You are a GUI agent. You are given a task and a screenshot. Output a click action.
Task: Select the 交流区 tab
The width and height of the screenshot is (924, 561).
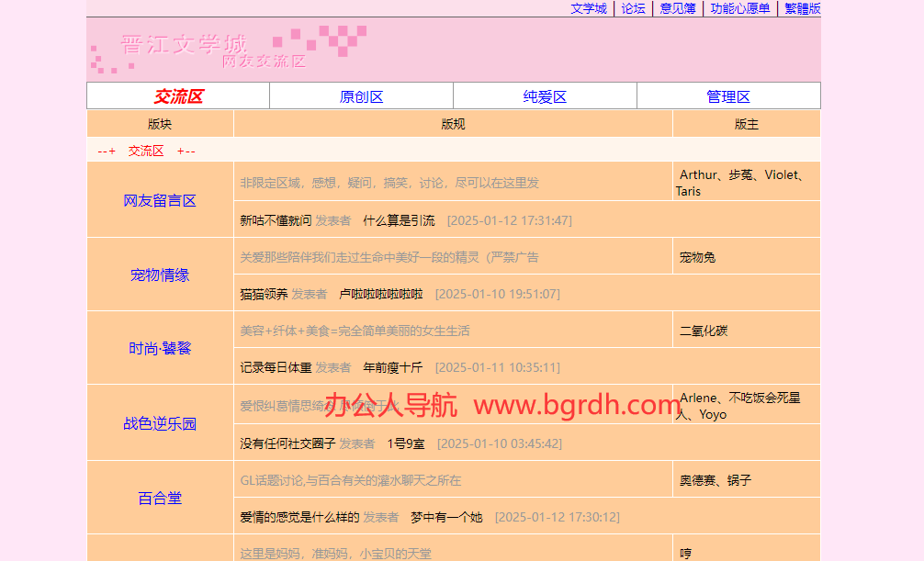pyautogui.click(x=178, y=96)
